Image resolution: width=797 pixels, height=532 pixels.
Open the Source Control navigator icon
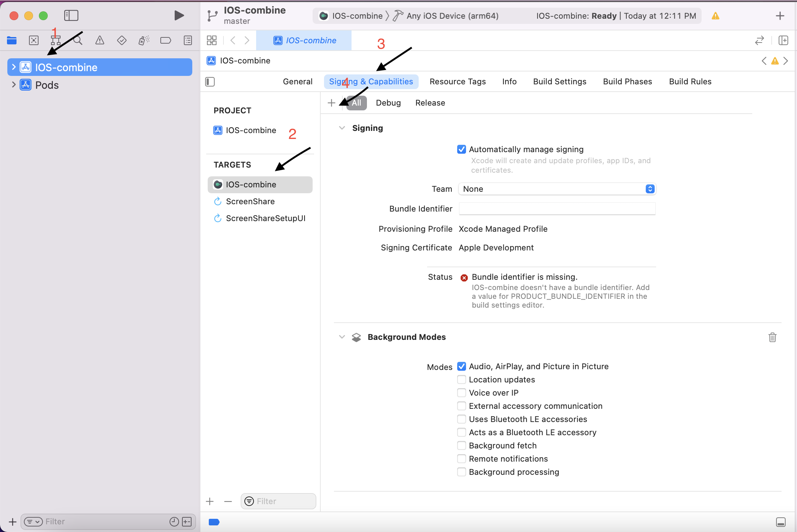point(34,40)
